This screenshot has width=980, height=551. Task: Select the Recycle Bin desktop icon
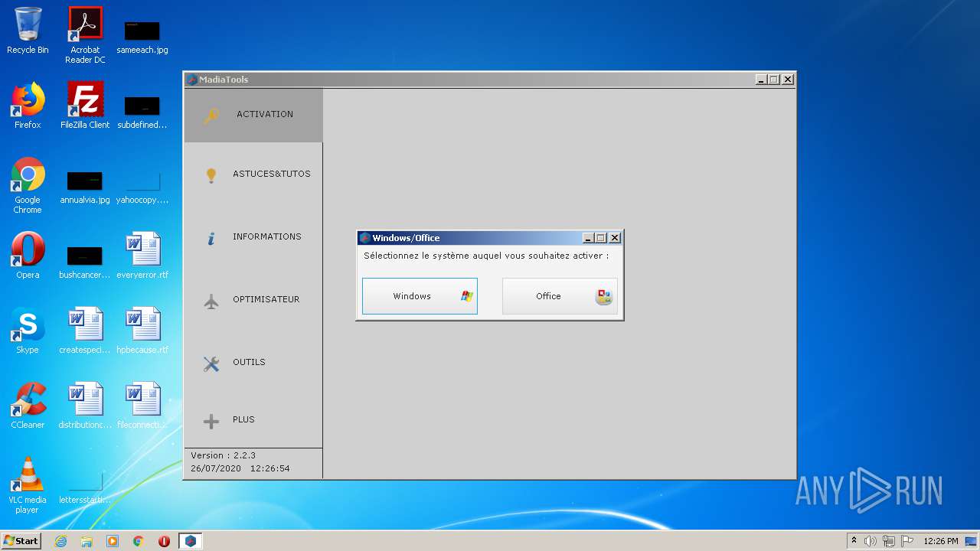(28, 31)
